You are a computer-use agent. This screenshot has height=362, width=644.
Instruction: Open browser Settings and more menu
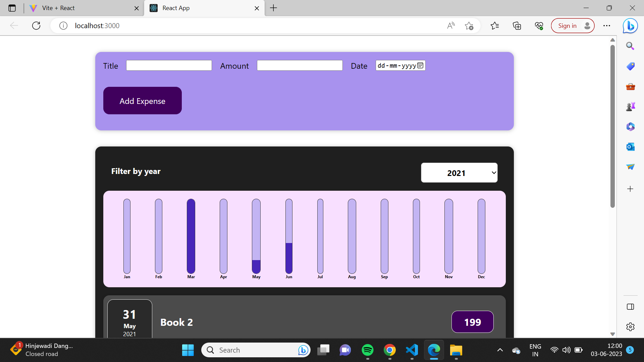click(606, 26)
